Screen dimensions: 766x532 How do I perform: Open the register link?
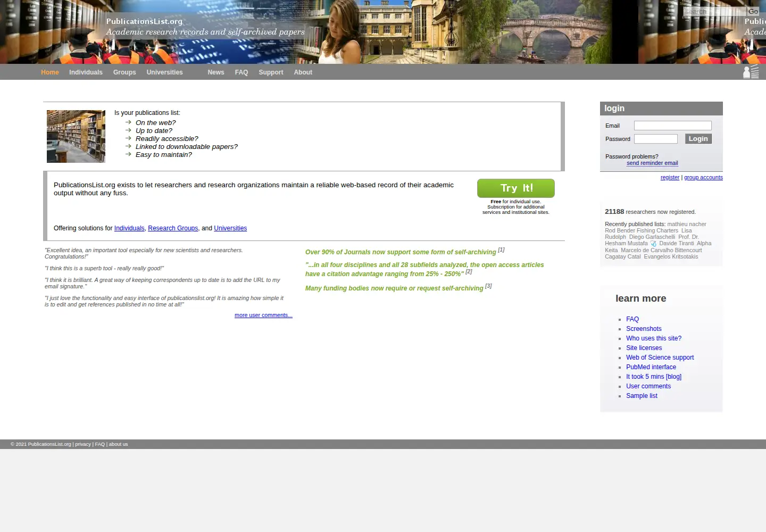[x=670, y=178]
